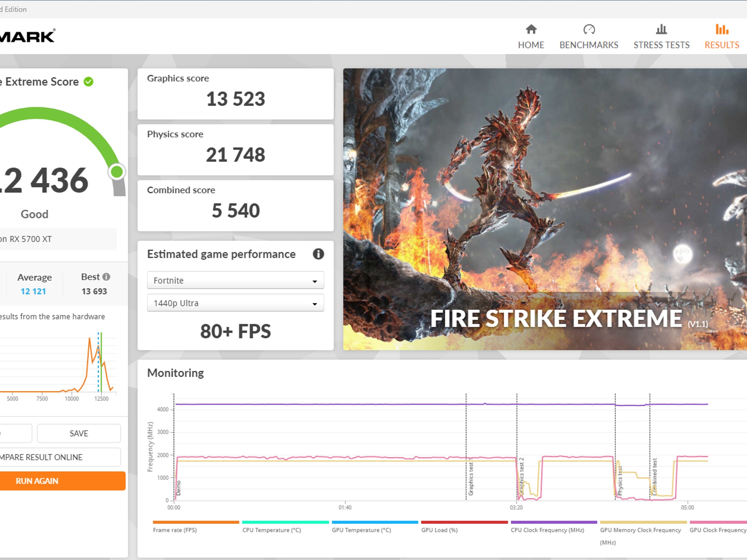Open the 1440p Ultra resolution dropdown
Image resolution: width=747 pixels, height=560 pixels.
235,303
